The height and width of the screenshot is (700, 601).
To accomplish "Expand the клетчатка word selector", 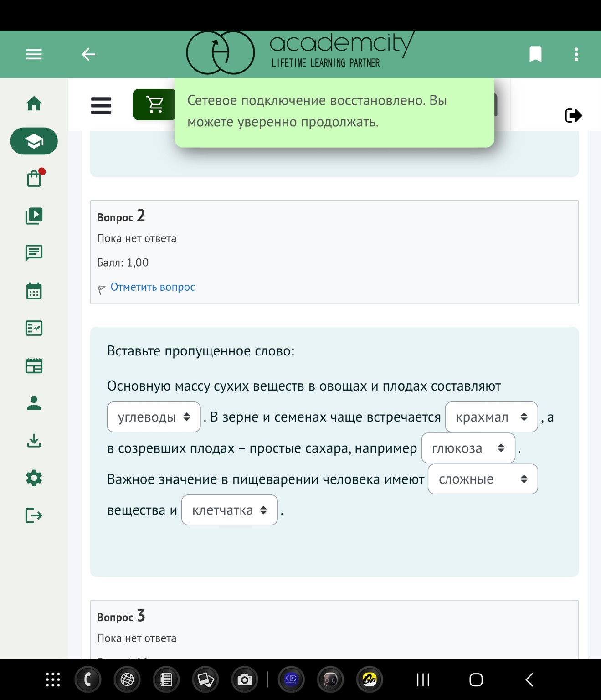I will (x=229, y=510).
